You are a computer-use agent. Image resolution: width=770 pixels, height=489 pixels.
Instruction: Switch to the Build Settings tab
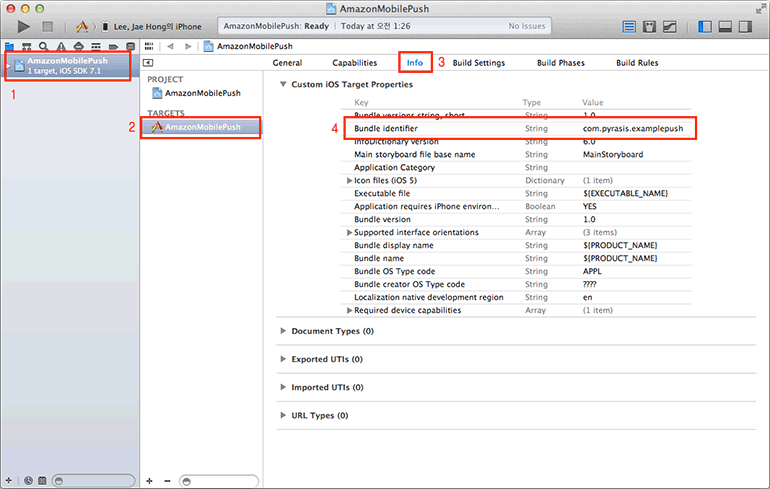tap(478, 63)
